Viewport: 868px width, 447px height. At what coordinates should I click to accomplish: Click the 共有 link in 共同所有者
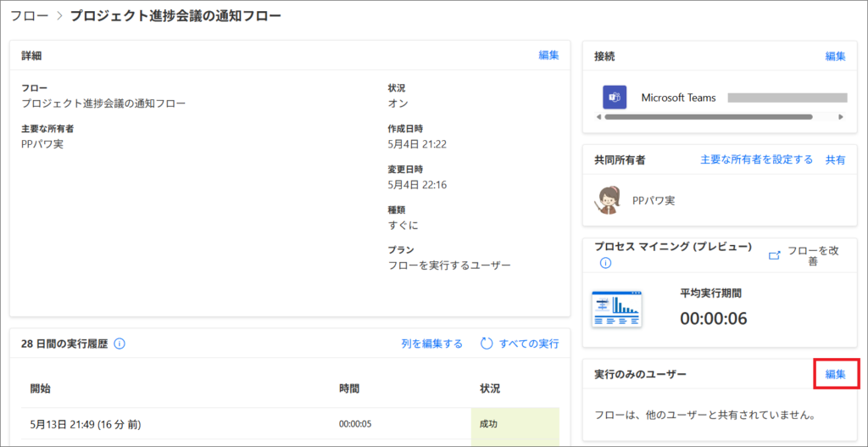pos(835,159)
